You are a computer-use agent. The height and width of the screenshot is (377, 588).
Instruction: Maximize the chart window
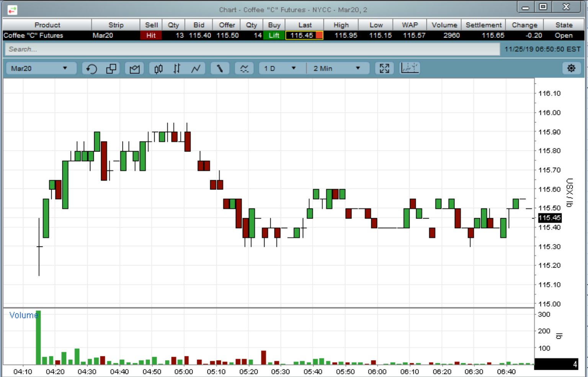tap(543, 7)
